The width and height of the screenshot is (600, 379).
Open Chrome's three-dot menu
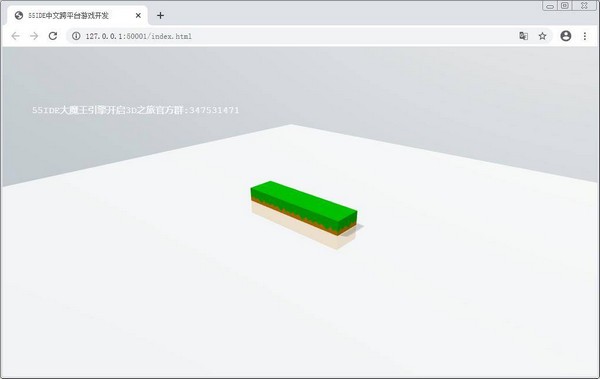click(x=585, y=36)
